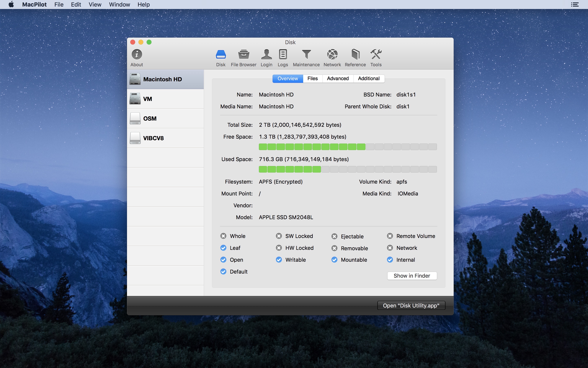Screen dimensions: 588x368
Task: Select the OSM drive
Action: [x=165, y=119]
